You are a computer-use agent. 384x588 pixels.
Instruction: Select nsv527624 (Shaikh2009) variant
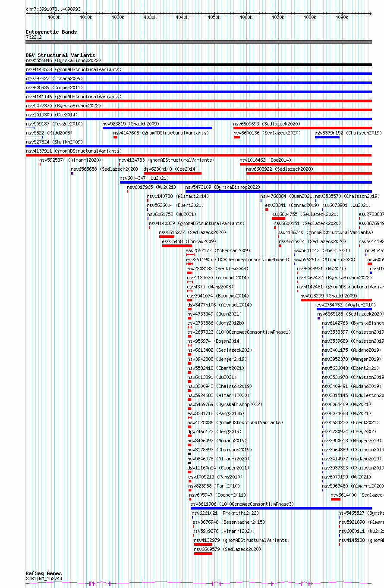[54, 142]
